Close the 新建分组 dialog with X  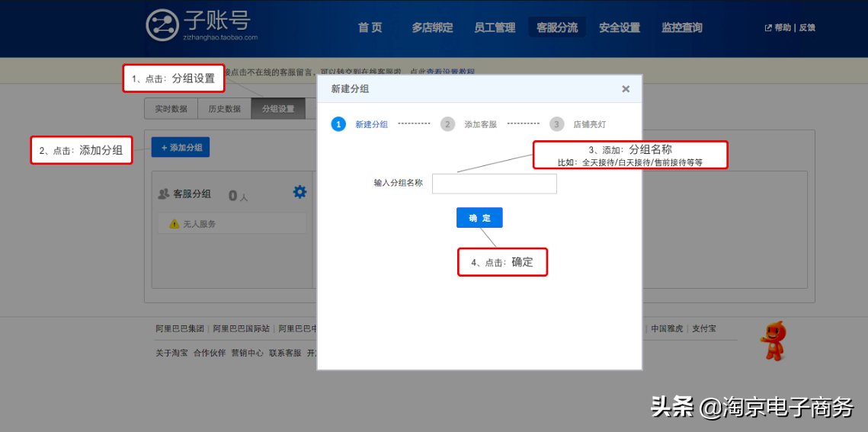626,88
